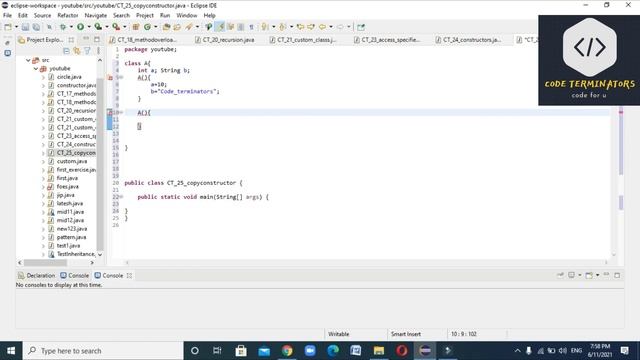The image size is (640, 360).
Task: Toggle Show Whitespace Characters pilcrow icon
Action: click(251, 27)
